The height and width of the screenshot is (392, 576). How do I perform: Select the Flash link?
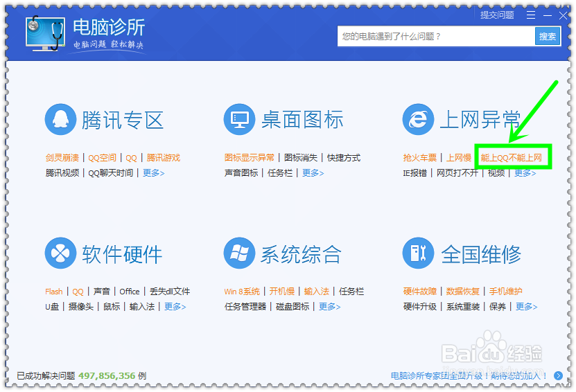[x=54, y=292]
